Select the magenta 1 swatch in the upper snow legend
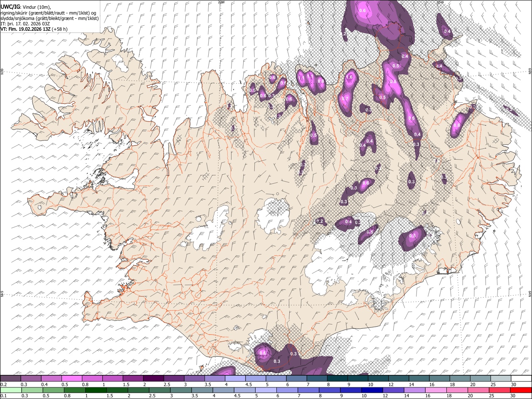 pyautogui.click(x=113, y=378)
